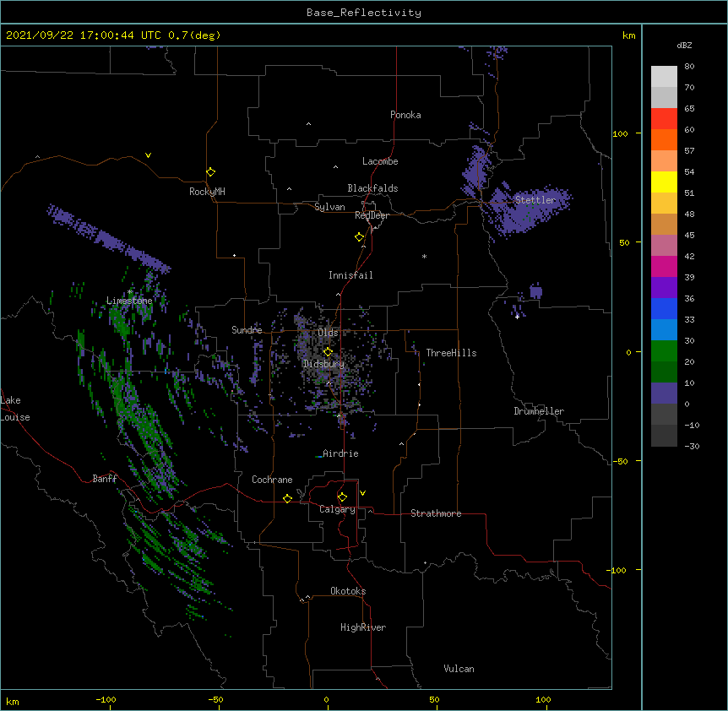Click the ThreeHills label
This screenshot has width=728, height=711.
(x=451, y=353)
